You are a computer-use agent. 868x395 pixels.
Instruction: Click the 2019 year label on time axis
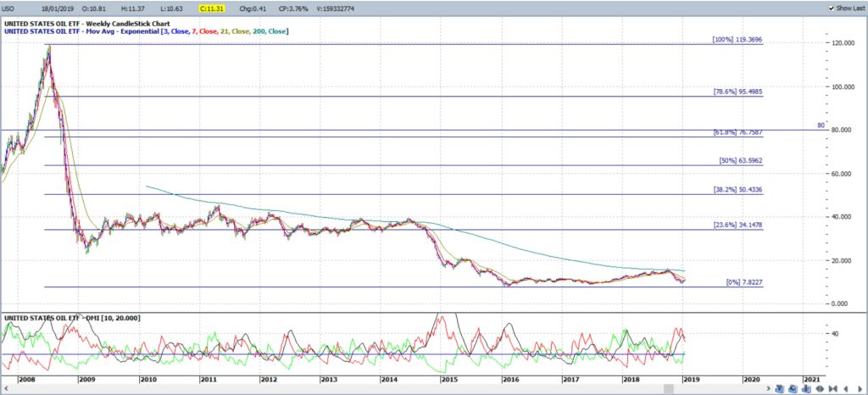[x=690, y=380]
